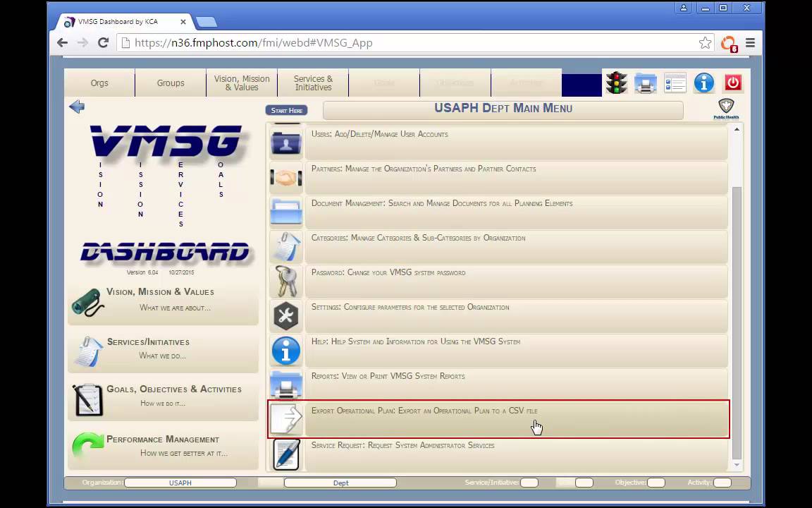Click the Export Operational Plan arrow icon
Image resolution: width=812 pixels, height=508 pixels.
pos(286,419)
